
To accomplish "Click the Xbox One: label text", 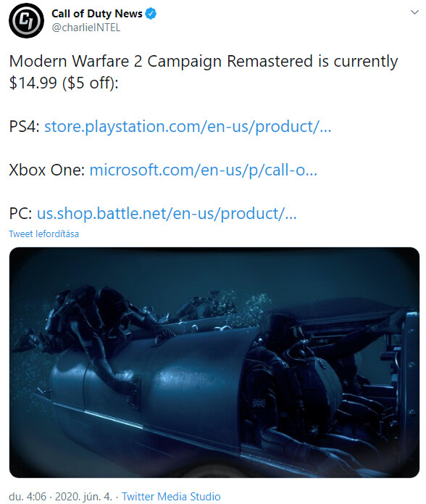I will [47, 170].
